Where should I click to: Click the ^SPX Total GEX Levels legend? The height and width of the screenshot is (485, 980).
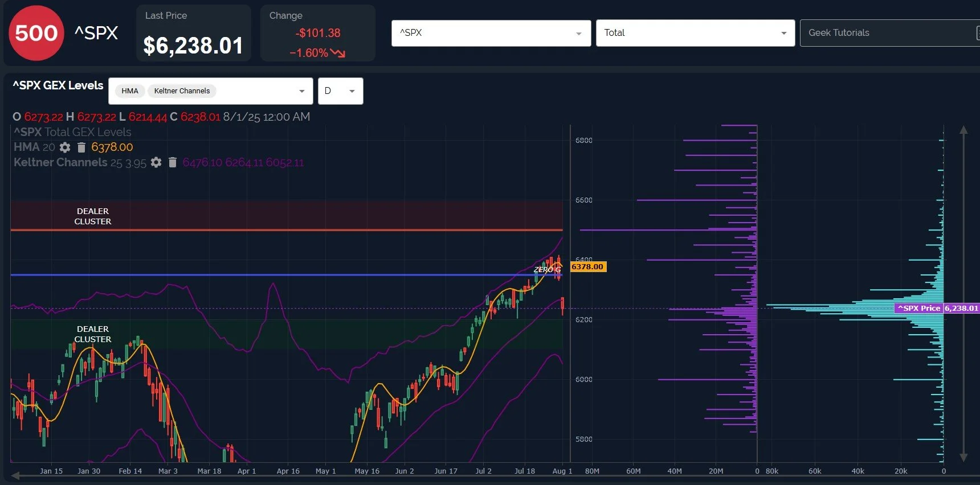tap(72, 132)
